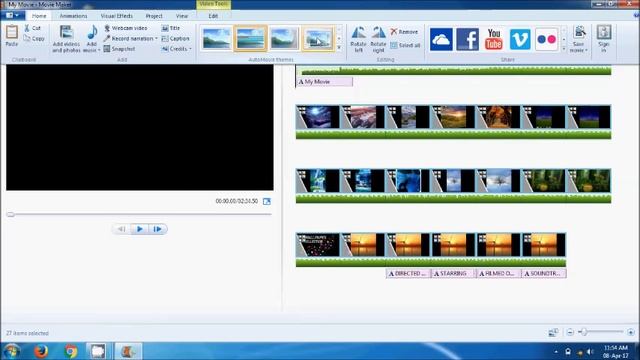The width and height of the screenshot is (640, 360).
Task: Publish the movie to Flickr
Action: (x=547, y=39)
